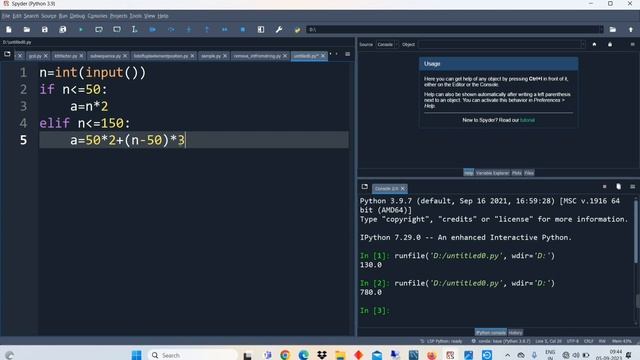Image resolution: width=640 pixels, height=360 pixels.
Task: Click the conda environment status bar entry
Action: point(500,341)
